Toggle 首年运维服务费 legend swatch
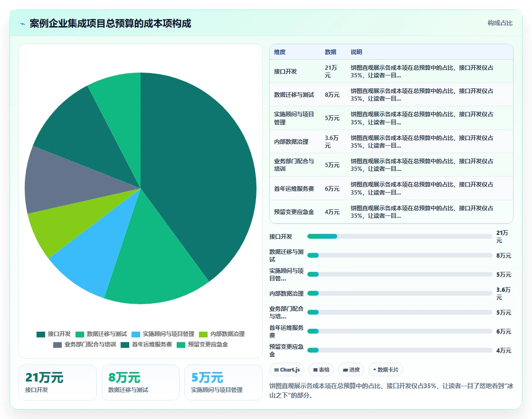 [x=125, y=345]
